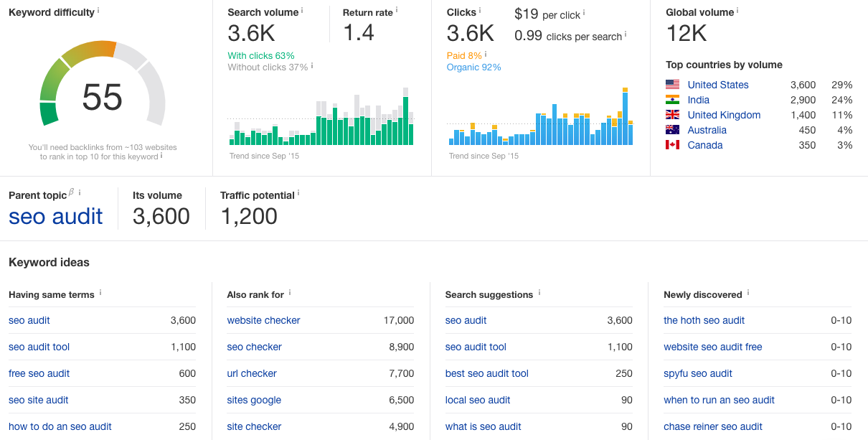Click the info icon beside Newly discovered

coord(748,293)
